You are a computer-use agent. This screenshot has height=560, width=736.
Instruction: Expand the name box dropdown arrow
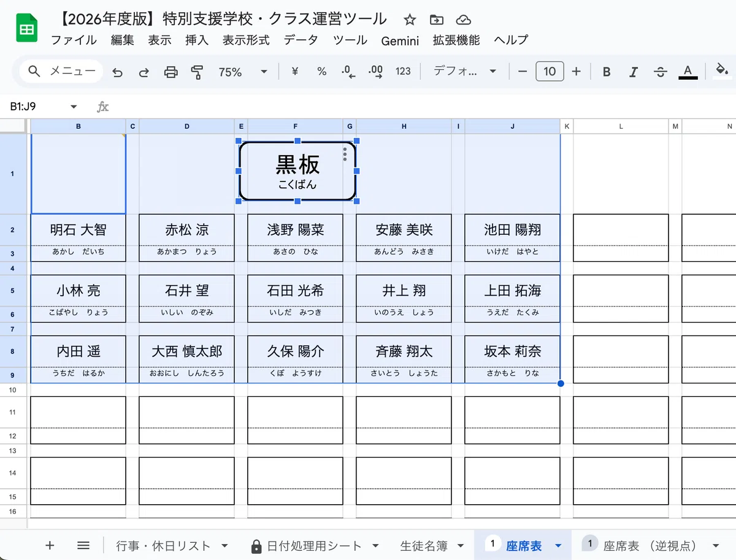click(x=74, y=107)
